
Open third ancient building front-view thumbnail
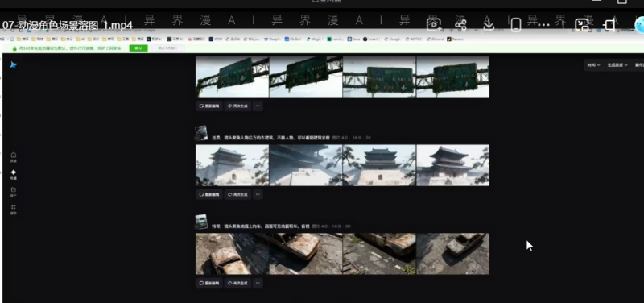click(379, 165)
